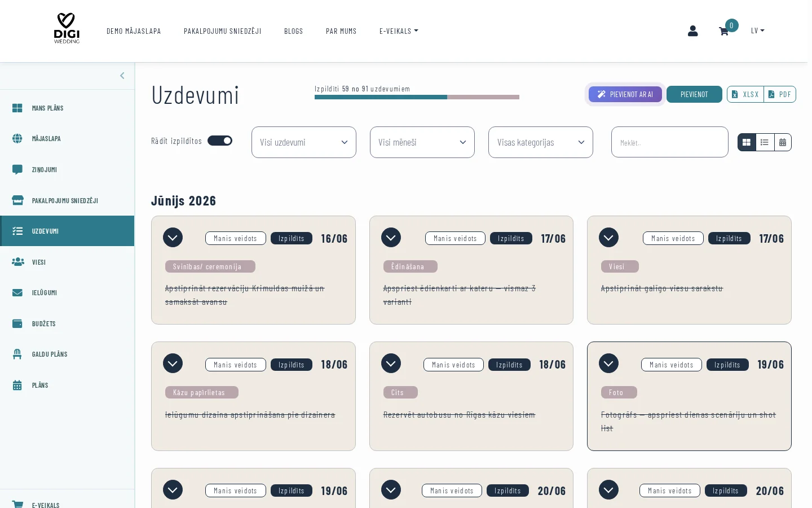Click the PIEVIENOT AR AI button

coord(625,94)
